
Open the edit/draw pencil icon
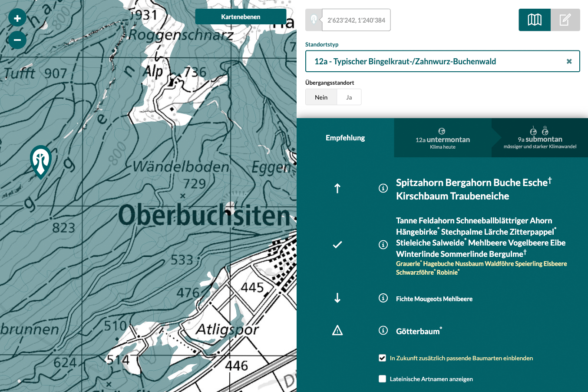click(565, 20)
